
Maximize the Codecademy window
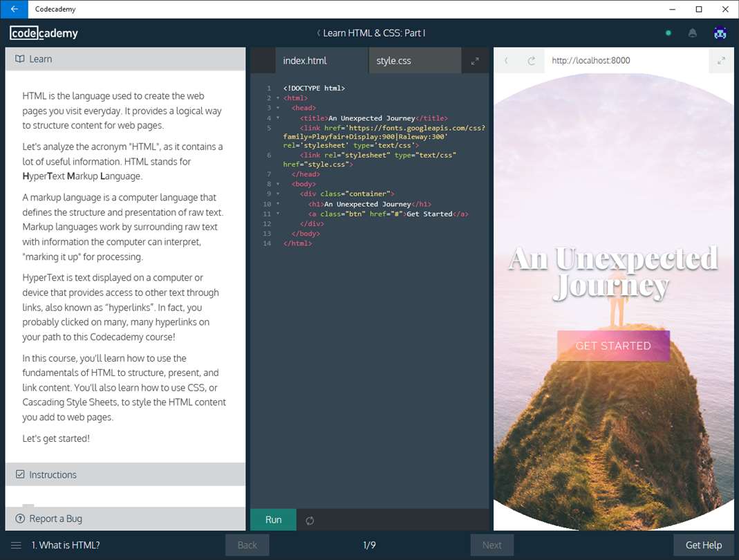tap(699, 9)
